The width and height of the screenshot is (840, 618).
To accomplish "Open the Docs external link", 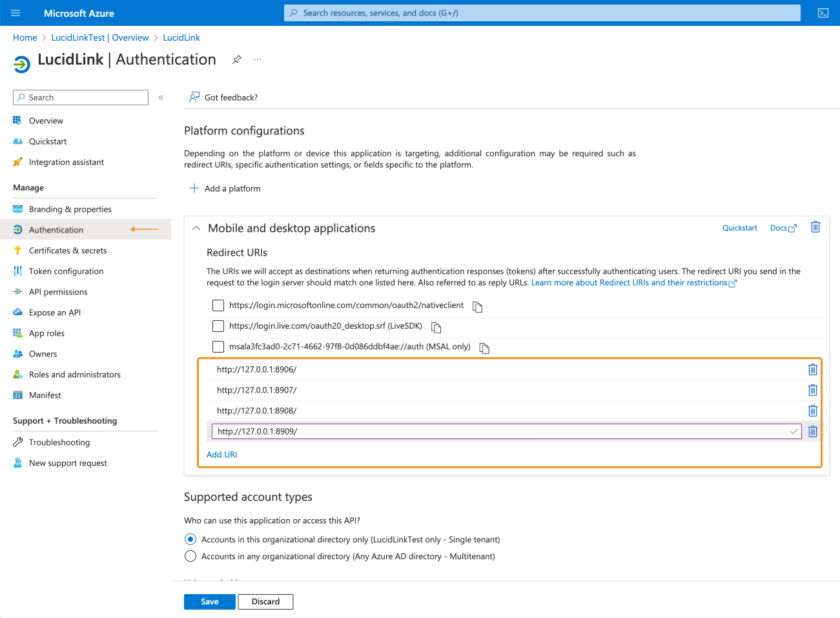I will tap(783, 228).
